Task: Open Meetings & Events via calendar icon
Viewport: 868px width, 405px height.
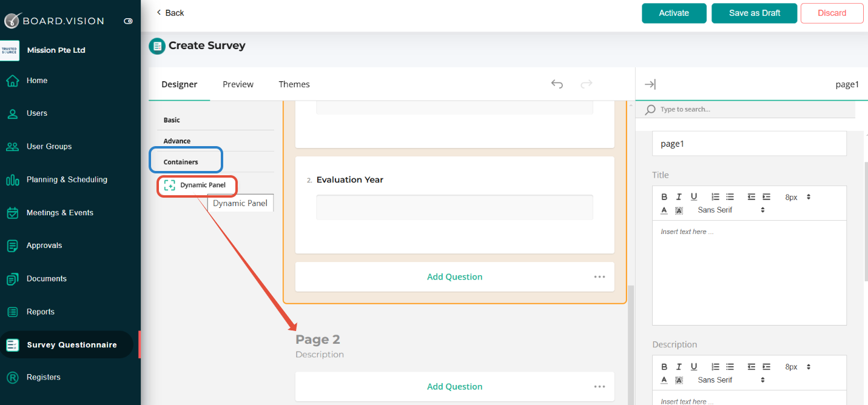Action: pyautogui.click(x=12, y=213)
